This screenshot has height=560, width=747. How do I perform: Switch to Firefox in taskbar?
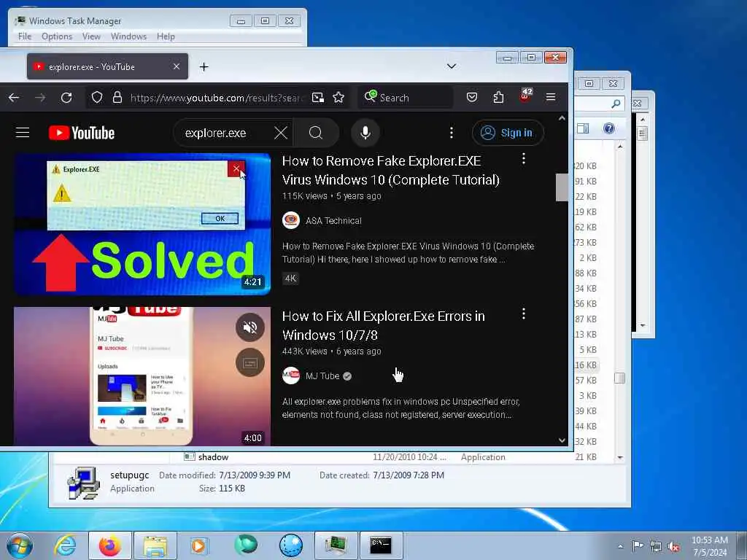tap(110, 545)
